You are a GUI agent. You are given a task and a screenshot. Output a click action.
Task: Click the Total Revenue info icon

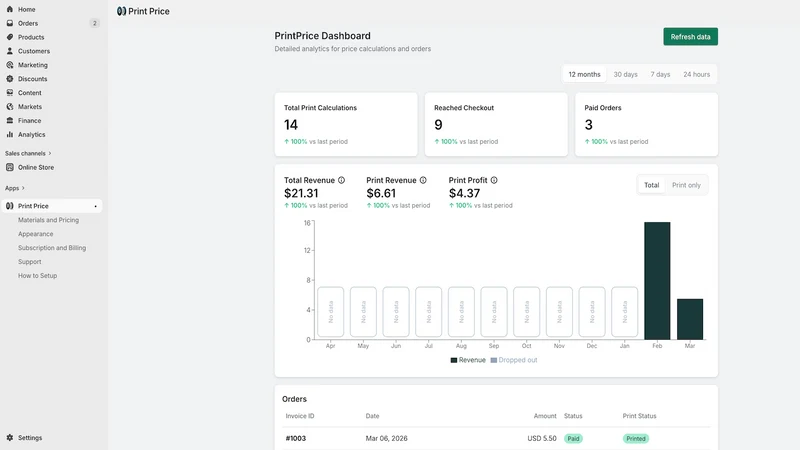[341, 180]
